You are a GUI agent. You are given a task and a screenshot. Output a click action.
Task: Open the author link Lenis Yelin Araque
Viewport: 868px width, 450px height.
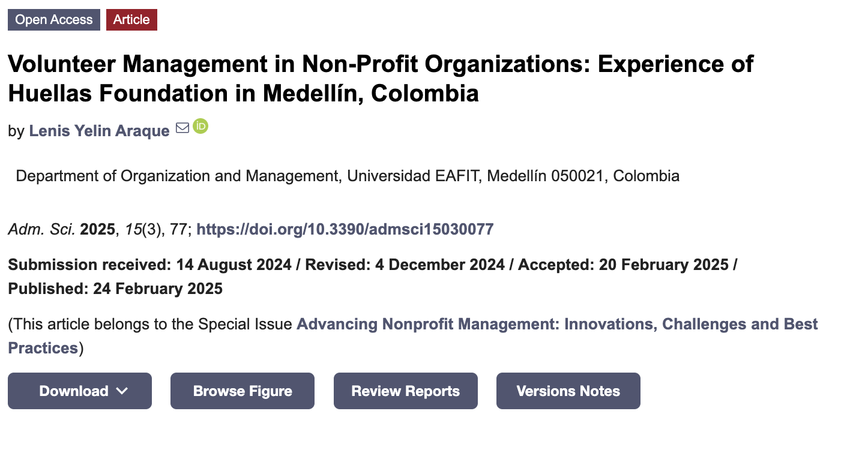[x=99, y=131]
